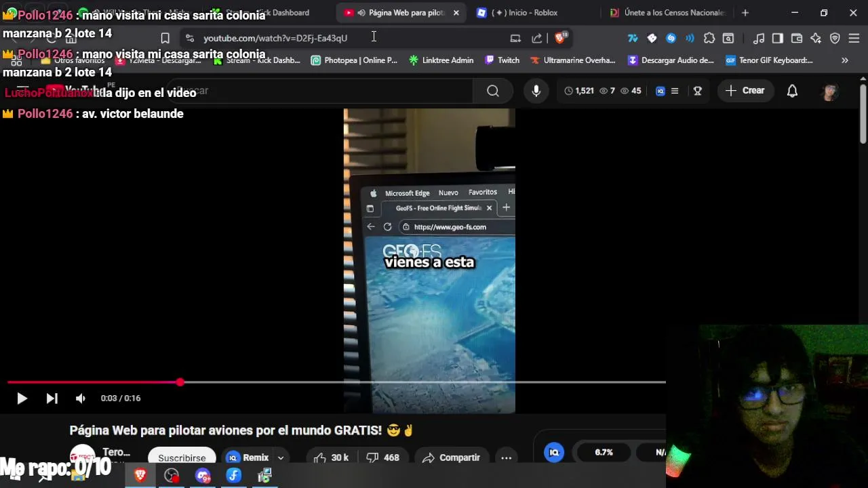The width and height of the screenshot is (868, 488).
Task: Dislike the video showing 468
Action: (382, 457)
